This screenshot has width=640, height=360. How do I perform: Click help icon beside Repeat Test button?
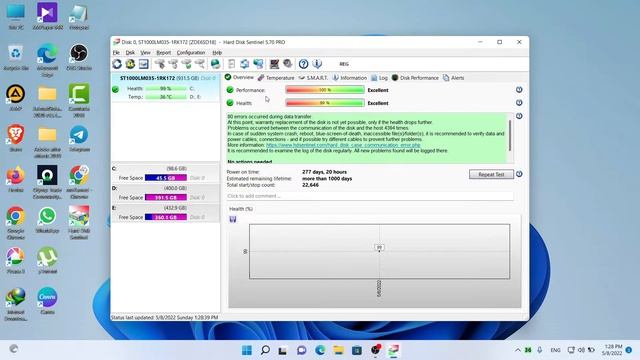tap(519, 174)
